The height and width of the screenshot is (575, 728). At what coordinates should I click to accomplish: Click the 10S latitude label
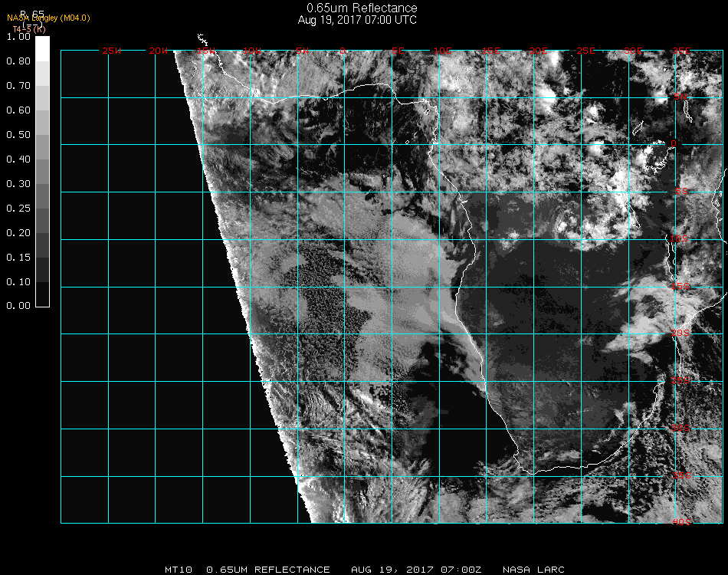679,238
